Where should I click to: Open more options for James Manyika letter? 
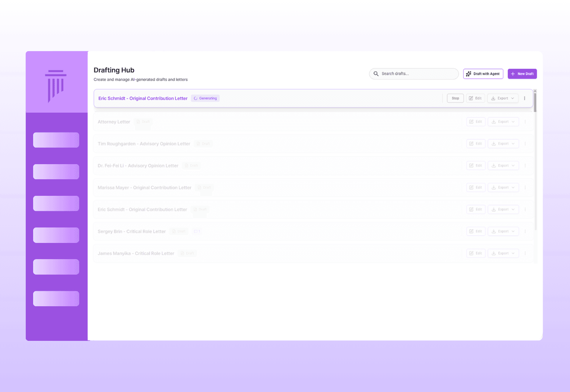click(x=525, y=253)
